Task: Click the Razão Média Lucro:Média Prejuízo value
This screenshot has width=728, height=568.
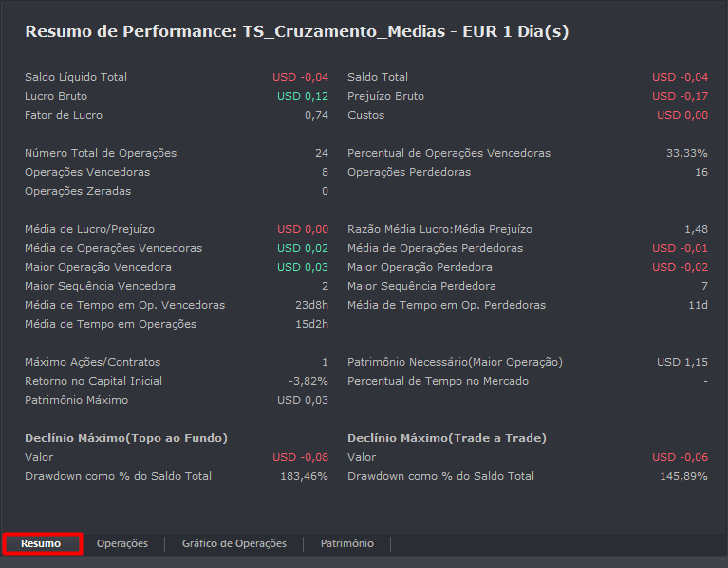Action: [x=696, y=229]
